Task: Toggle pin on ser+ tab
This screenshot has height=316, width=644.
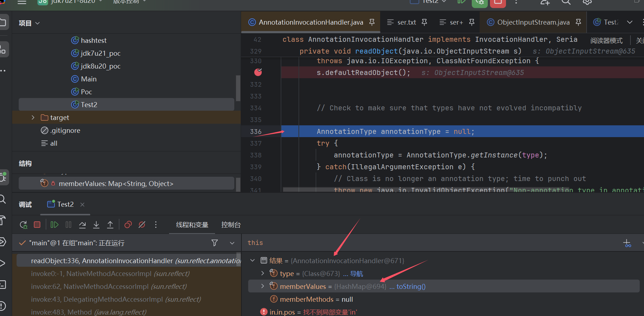Action: pos(472,22)
